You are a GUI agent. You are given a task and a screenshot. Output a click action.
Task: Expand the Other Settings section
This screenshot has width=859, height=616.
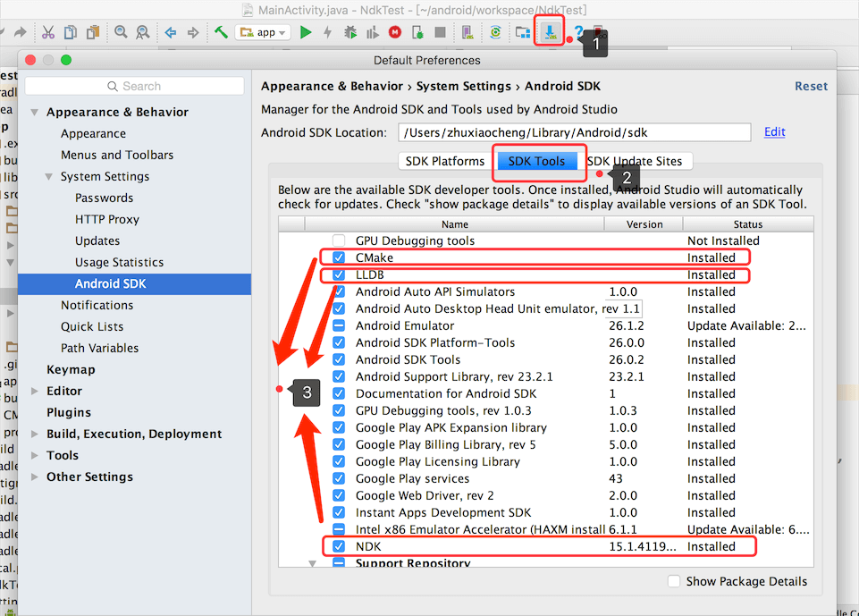(x=35, y=477)
